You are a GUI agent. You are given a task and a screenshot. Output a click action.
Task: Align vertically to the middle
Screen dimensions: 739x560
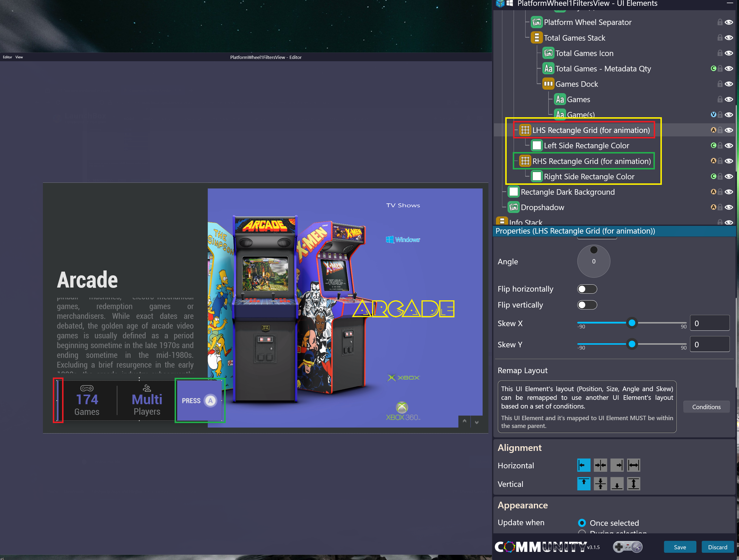pos(600,484)
